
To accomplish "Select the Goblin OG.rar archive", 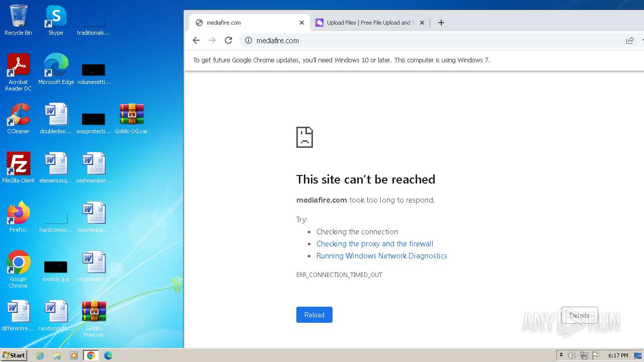I will coord(131,119).
